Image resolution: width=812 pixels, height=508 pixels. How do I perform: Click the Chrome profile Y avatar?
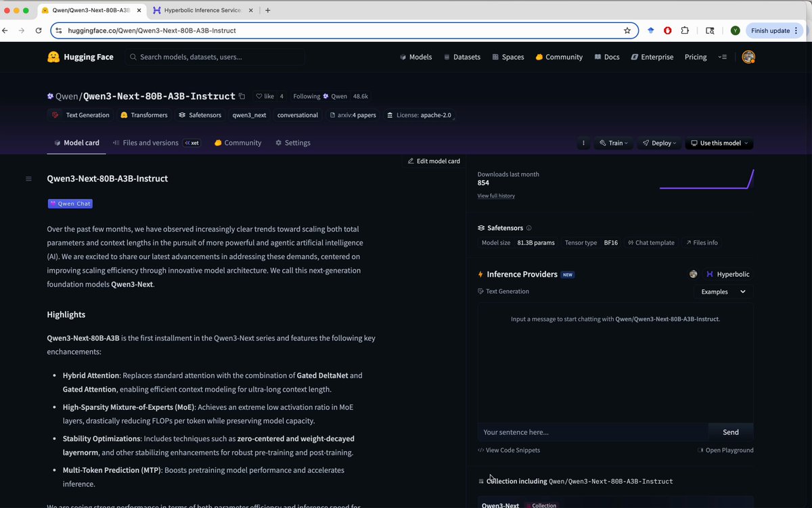735,30
